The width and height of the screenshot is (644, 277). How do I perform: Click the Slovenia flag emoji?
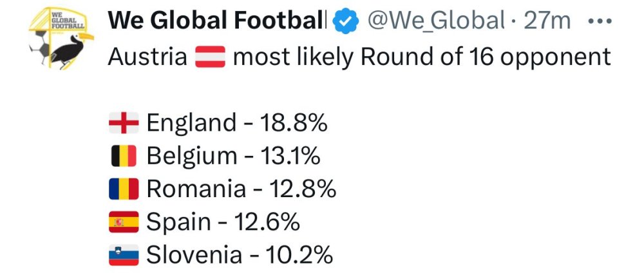tap(124, 256)
